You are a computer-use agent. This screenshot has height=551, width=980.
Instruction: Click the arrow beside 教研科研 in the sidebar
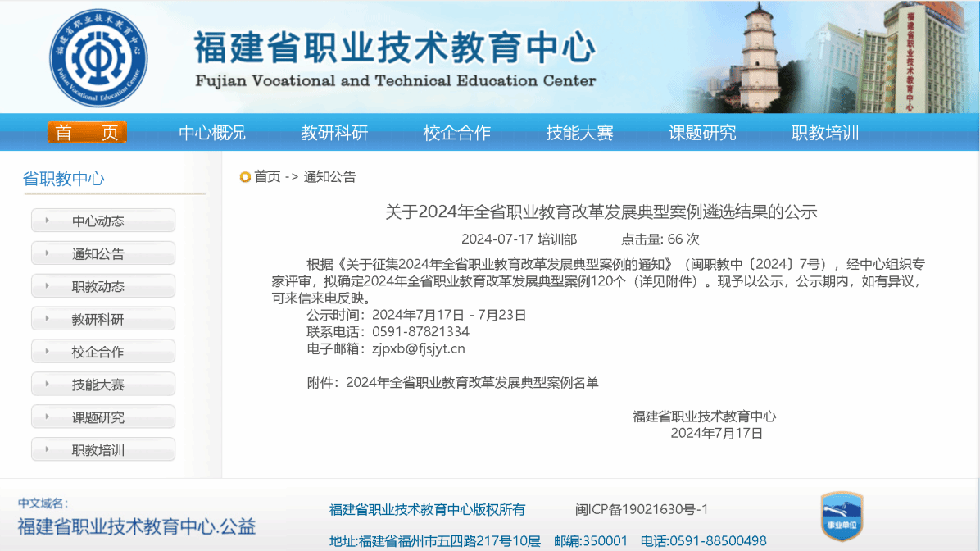48,319
